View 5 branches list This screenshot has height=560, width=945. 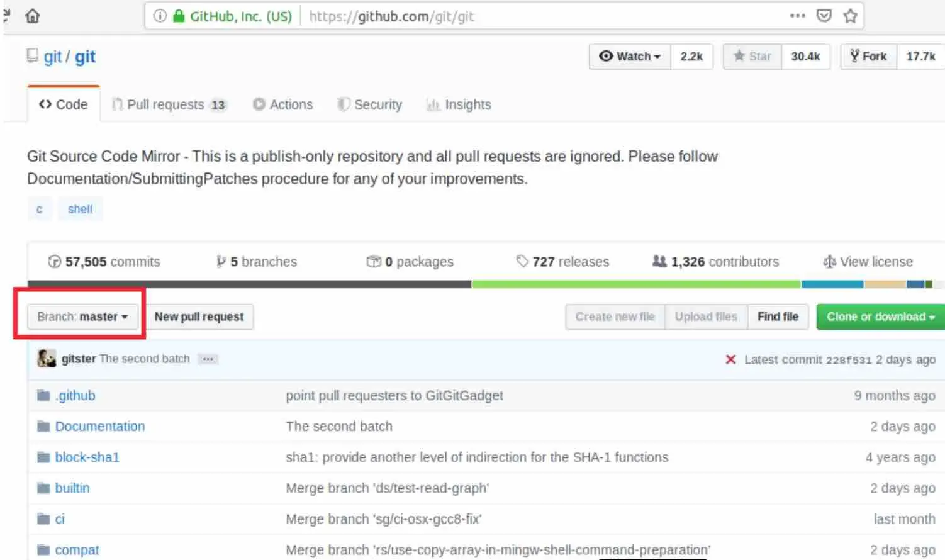(x=256, y=261)
